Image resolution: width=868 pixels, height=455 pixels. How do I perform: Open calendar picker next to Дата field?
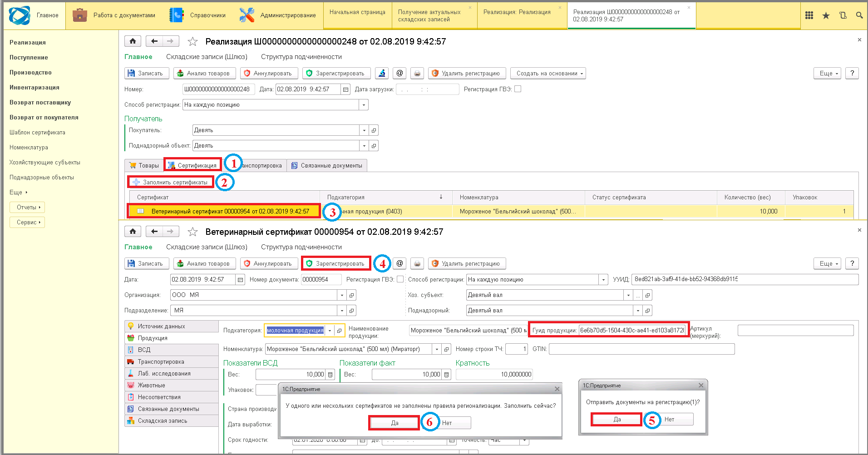[x=346, y=89]
